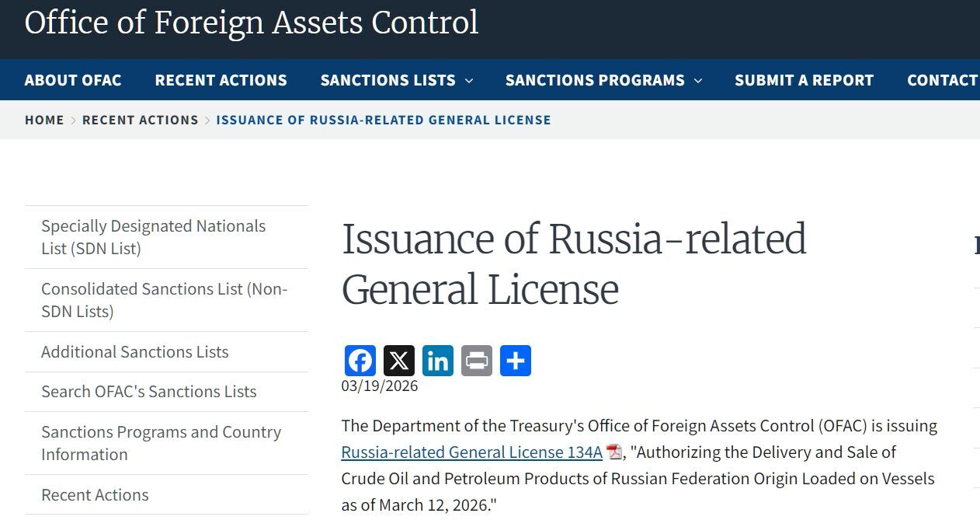Go to About OFAC section

click(x=72, y=80)
